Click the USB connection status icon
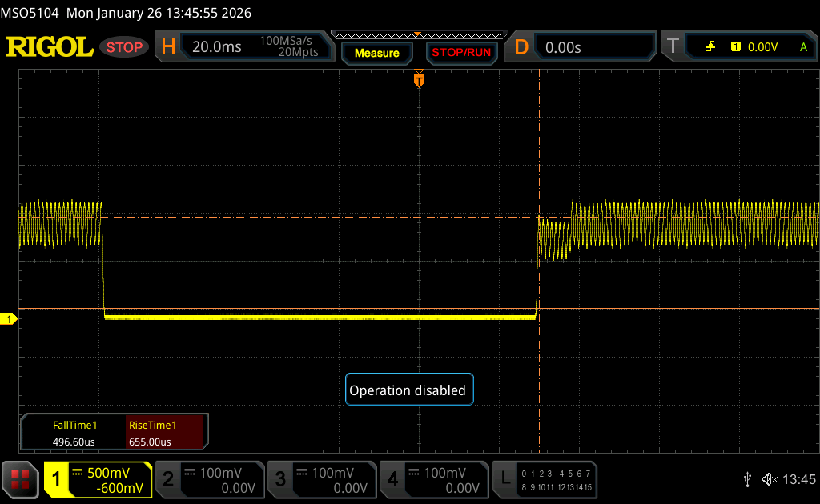The image size is (820, 504). click(x=747, y=479)
